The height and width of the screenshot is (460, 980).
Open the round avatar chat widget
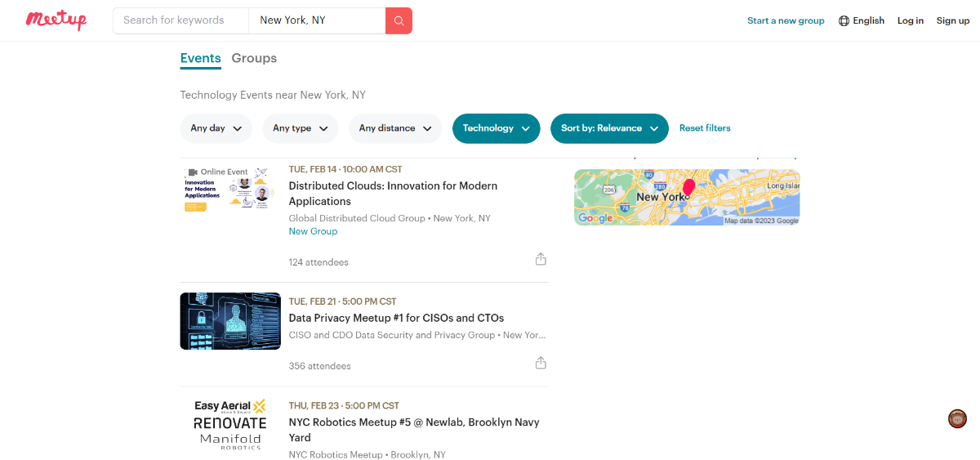point(957,418)
